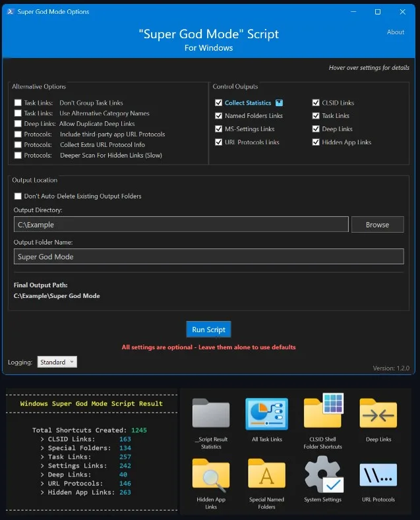The height and width of the screenshot is (520, 420).
Task: Close the Super God Mode Options window
Action: 402,12
